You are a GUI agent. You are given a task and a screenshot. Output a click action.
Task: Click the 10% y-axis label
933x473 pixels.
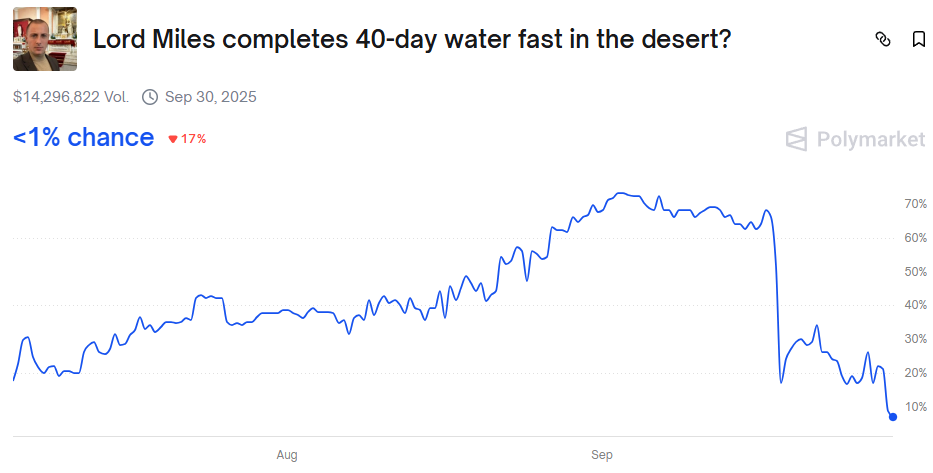(915, 407)
